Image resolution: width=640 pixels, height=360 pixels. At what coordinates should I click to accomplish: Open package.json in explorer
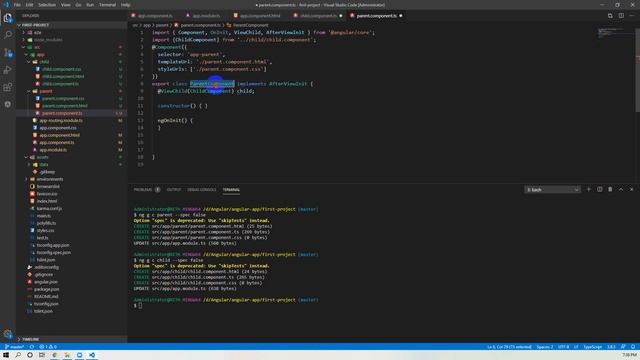click(x=47, y=289)
